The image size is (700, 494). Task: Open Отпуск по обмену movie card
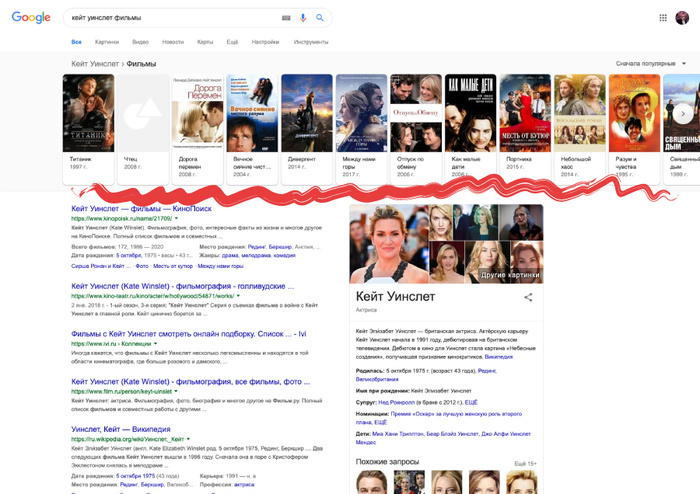tap(416, 129)
